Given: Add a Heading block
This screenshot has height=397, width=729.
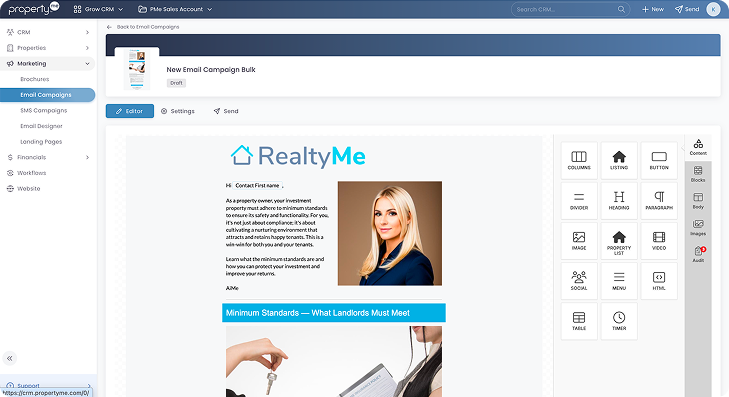Looking at the screenshot, I should coord(619,201).
